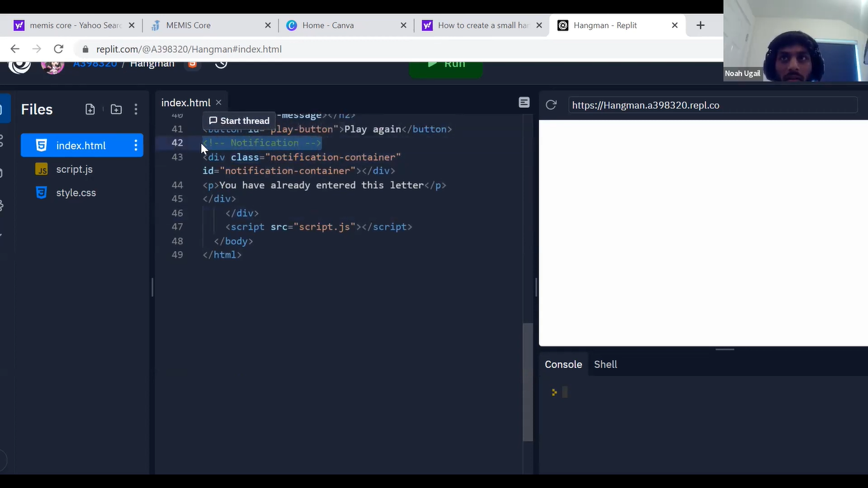This screenshot has height=488, width=868.
Task: Switch to How to create a small hangman tab
Action: click(483, 25)
